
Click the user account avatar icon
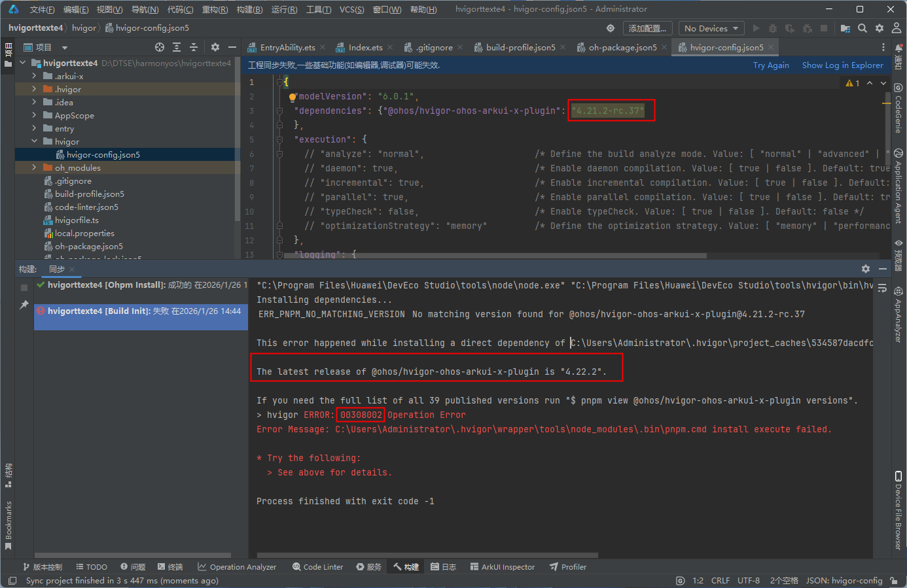896,28
